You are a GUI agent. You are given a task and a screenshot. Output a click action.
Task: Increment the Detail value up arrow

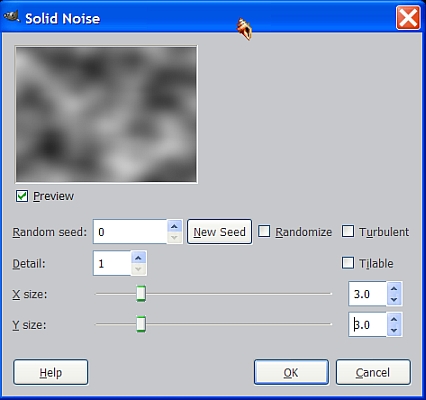[x=138, y=258]
